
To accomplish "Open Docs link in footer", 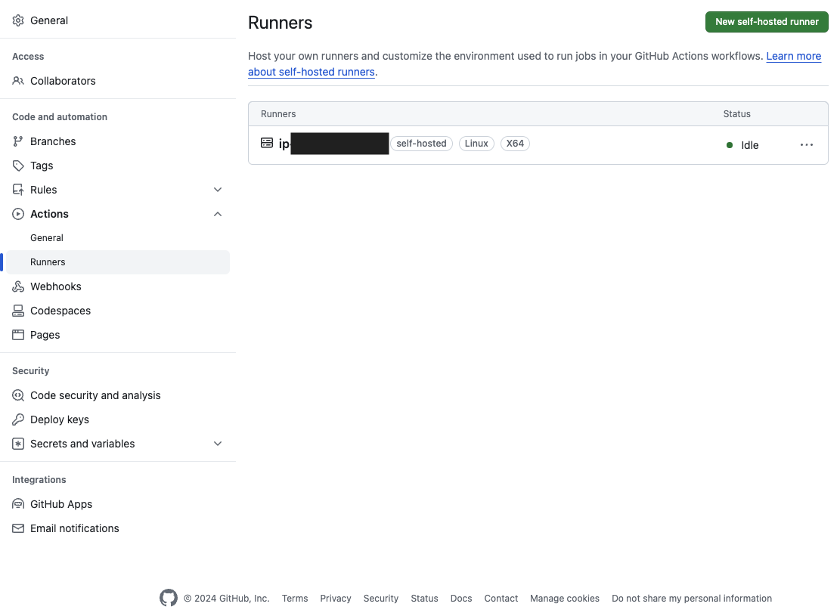I will 460,599.
